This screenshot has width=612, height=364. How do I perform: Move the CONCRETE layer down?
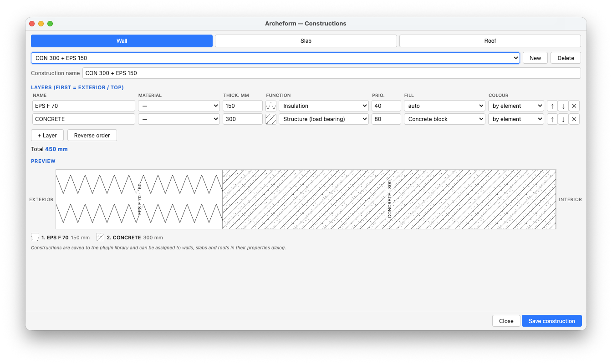(x=563, y=119)
